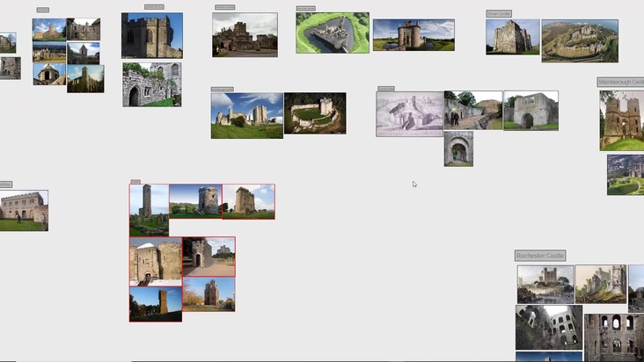Click the Stainborough Castle group label
The image size is (644, 362).
(x=620, y=82)
